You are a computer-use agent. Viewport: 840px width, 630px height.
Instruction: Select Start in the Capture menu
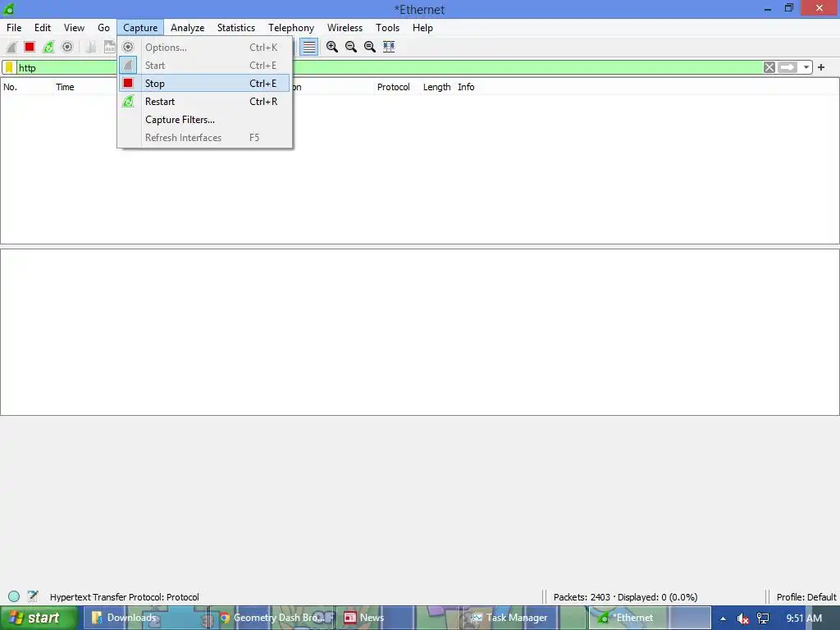204,66
